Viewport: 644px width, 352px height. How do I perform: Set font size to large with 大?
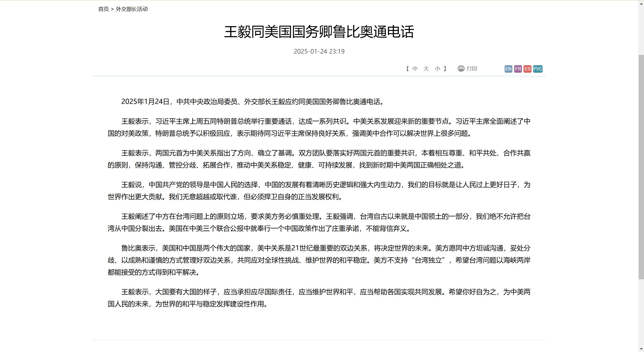click(x=426, y=68)
